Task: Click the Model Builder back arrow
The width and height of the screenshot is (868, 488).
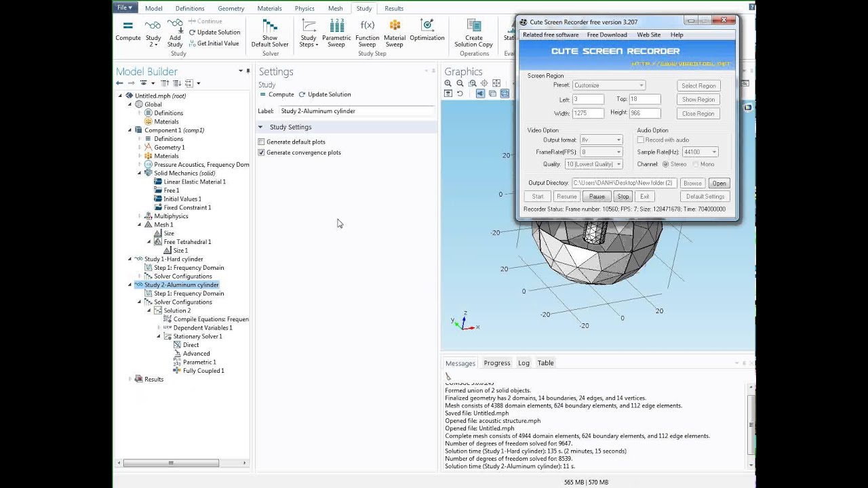Action: [119, 83]
